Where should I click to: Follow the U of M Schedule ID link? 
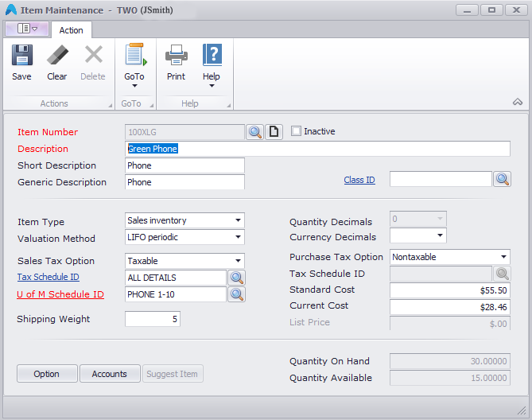(x=60, y=294)
